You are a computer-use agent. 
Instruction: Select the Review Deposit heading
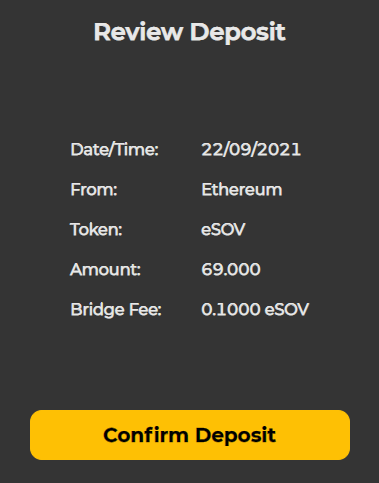190,33
